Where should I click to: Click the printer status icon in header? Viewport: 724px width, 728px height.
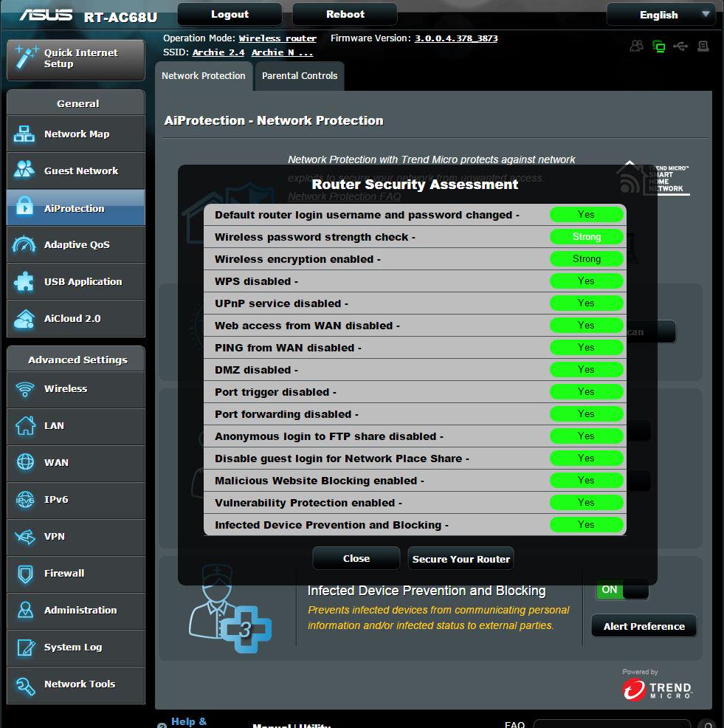(703, 46)
